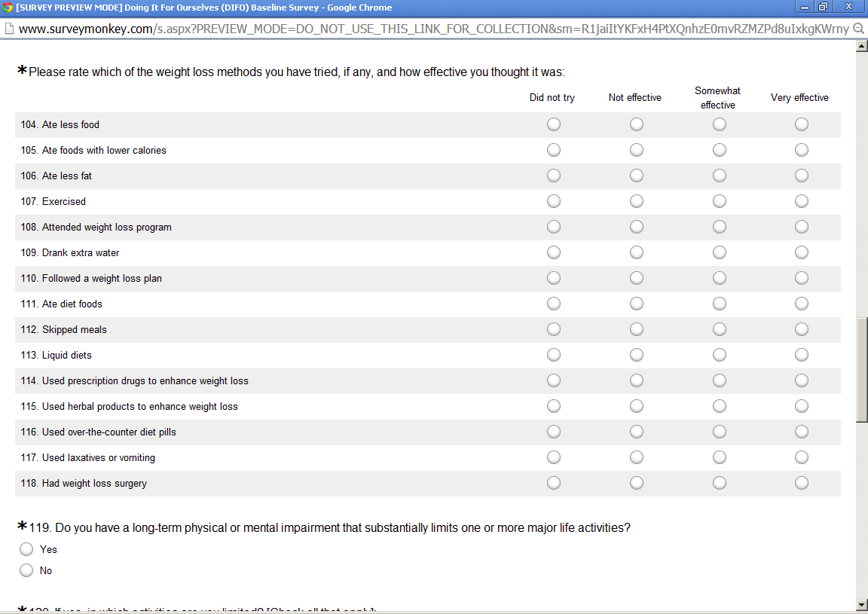Click the vertical scrollbar thumb

click(x=862, y=369)
